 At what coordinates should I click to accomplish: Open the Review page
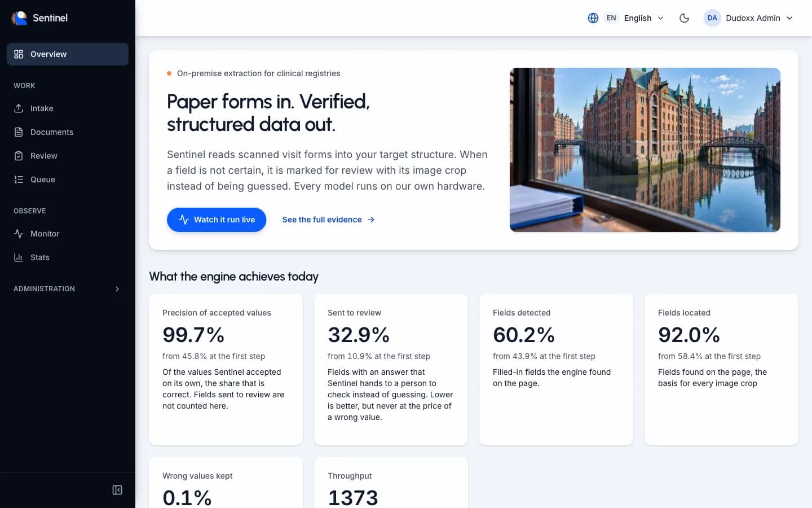[68, 156]
